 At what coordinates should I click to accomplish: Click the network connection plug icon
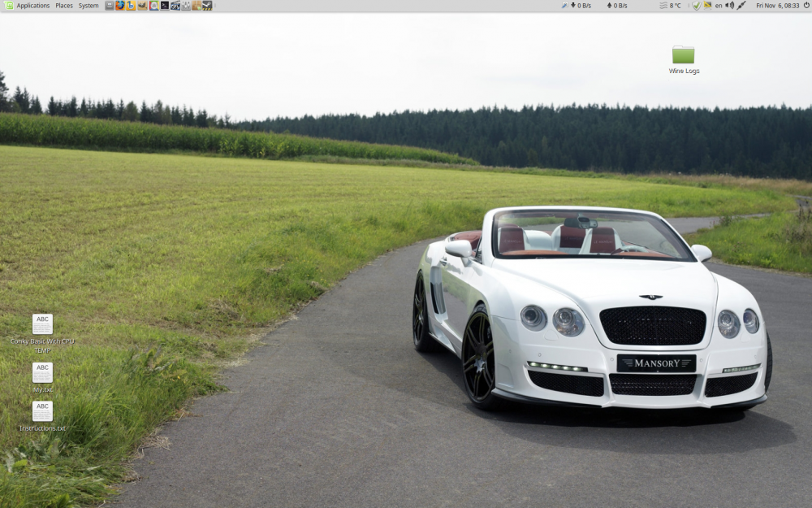click(741, 6)
